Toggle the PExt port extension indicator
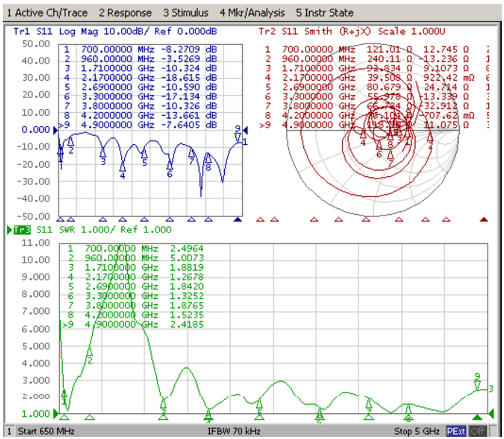 [456, 431]
